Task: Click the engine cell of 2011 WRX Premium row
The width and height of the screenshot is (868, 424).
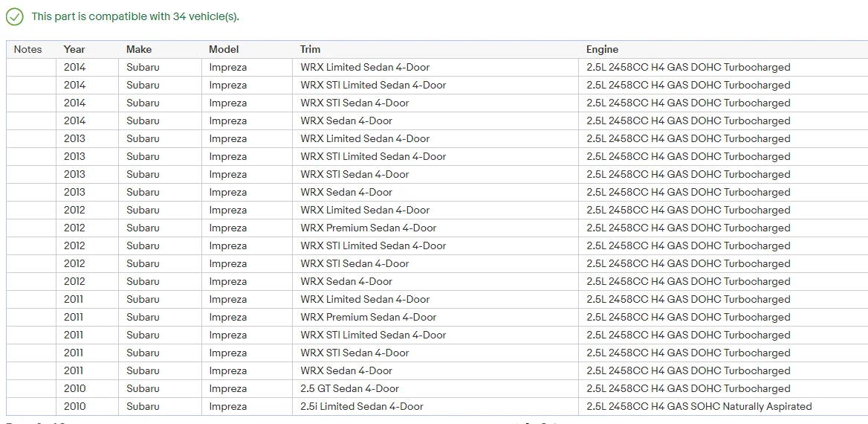Action: (723, 317)
